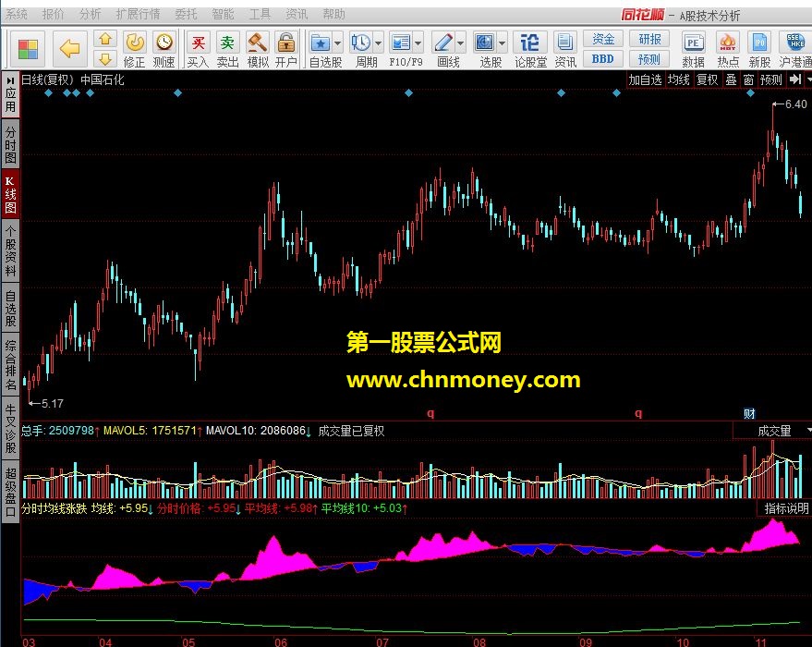Screen dimensions: 812x647
Task: Click the BBD button
Action: pyautogui.click(x=603, y=59)
